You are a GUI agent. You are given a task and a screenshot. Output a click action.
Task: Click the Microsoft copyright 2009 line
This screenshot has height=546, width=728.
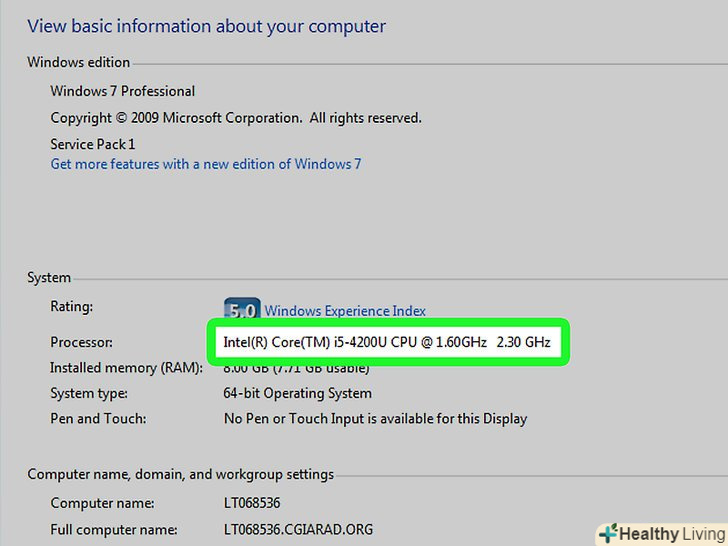236,118
